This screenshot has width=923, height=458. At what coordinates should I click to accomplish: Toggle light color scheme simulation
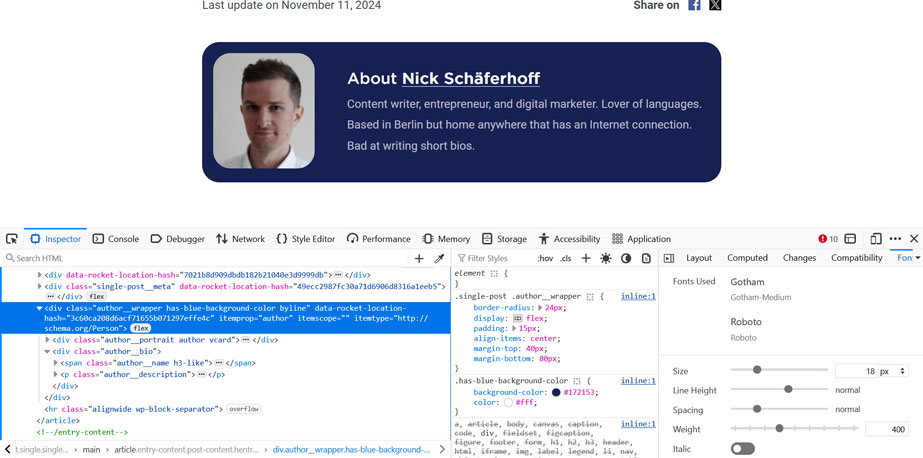coord(606,258)
